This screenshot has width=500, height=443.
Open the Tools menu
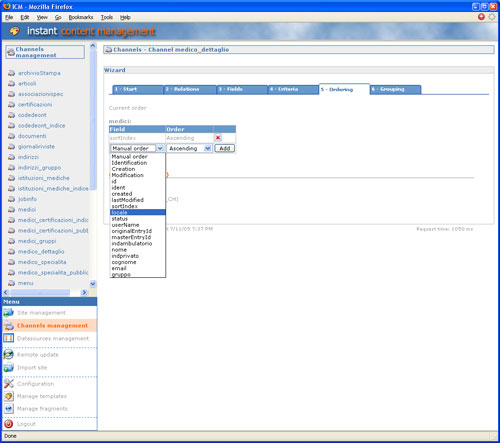[x=107, y=17]
